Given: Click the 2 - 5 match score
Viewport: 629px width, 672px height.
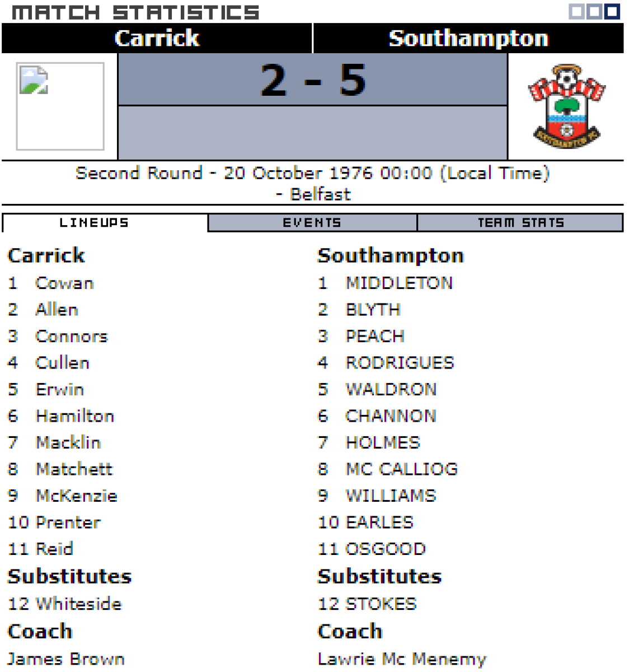Looking at the screenshot, I should click(313, 80).
